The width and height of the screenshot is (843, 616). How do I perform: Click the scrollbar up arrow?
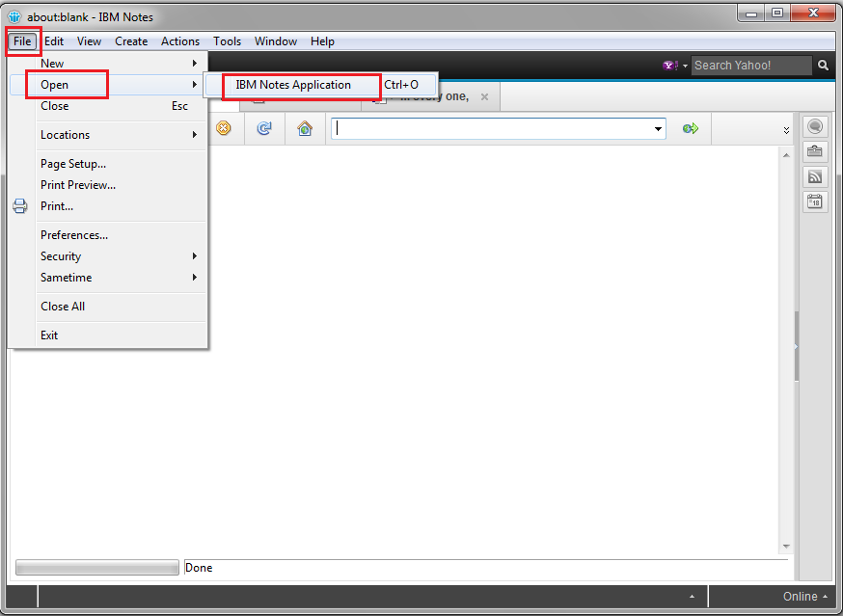pyautogui.click(x=786, y=155)
